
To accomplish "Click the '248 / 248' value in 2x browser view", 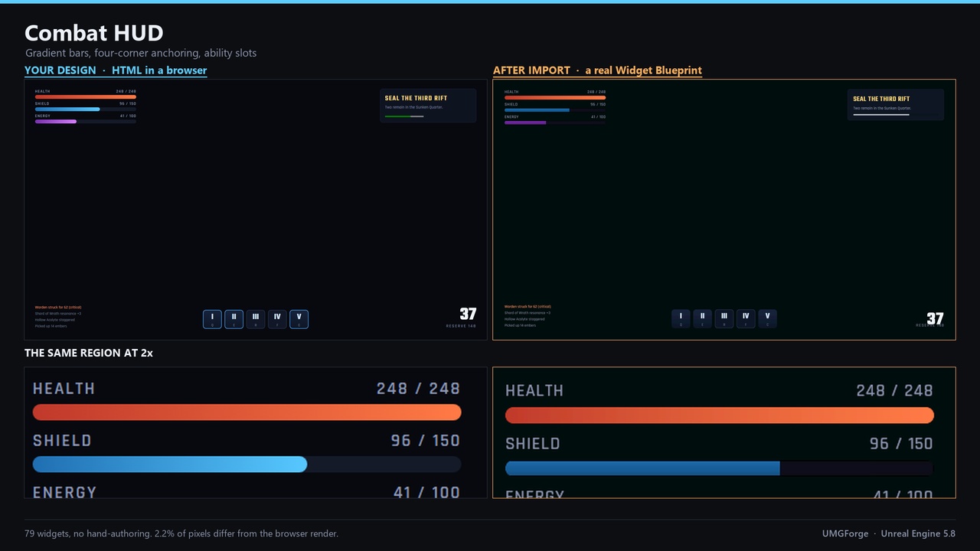I will (418, 389).
